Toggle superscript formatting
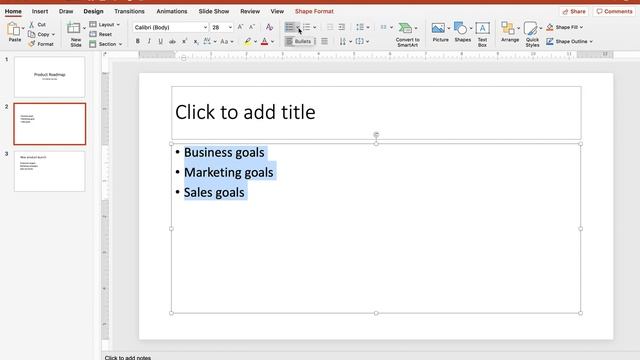The height and width of the screenshot is (360, 640). tap(184, 41)
